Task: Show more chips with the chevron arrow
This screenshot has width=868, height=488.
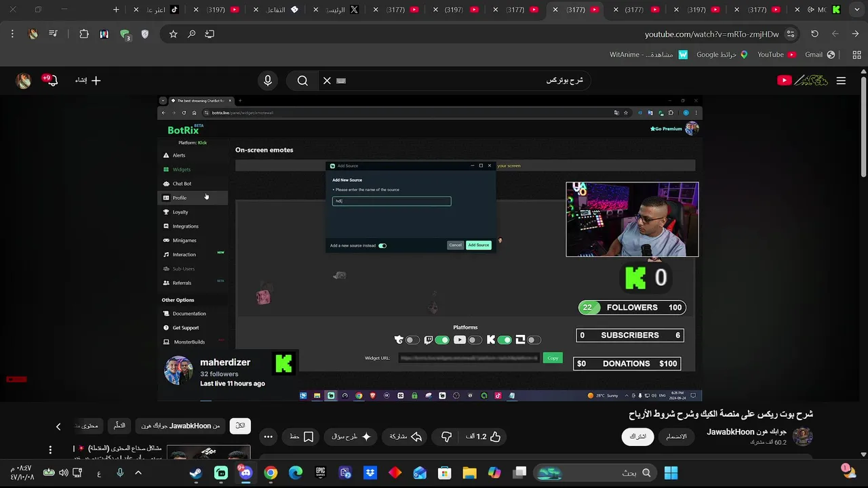Action: pyautogui.click(x=58, y=426)
